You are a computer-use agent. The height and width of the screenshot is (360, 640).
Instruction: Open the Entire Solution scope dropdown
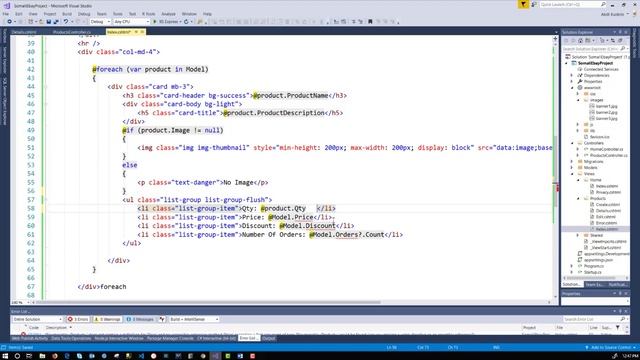coord(37,319)
